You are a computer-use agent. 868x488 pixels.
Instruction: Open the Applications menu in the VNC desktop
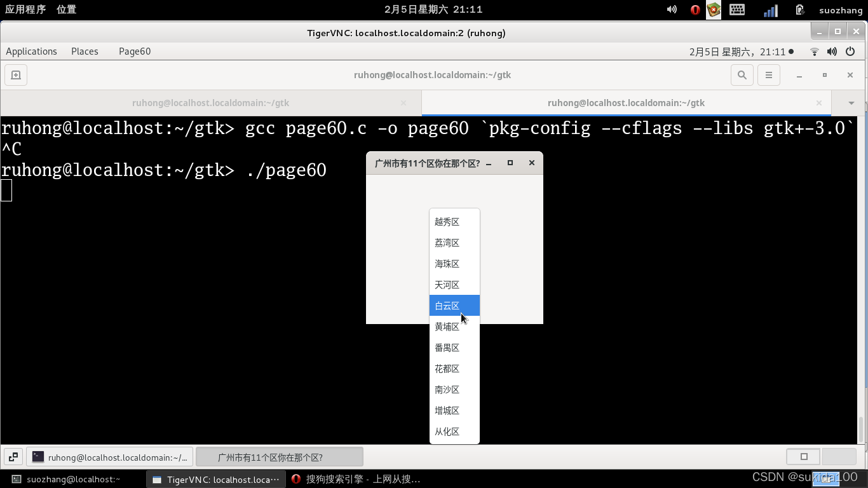(x=31, y=51)
